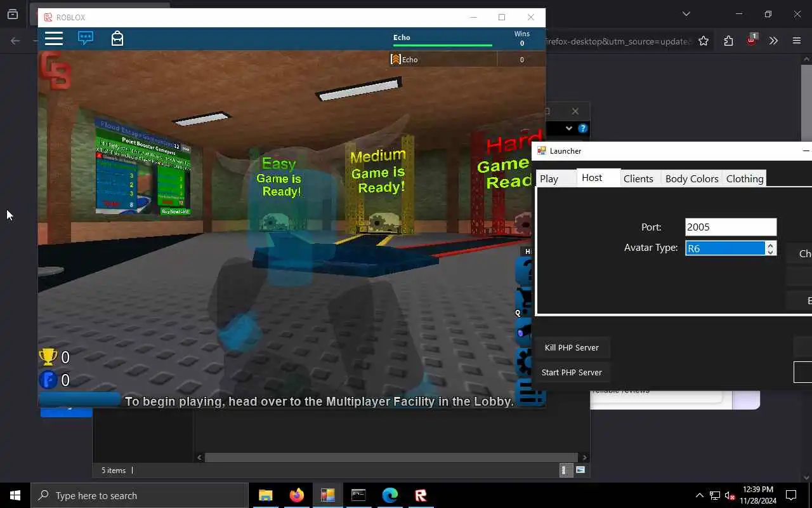The image size is (812, 508).
Task: Click the 5 items status text
Action: pos(114,471)
